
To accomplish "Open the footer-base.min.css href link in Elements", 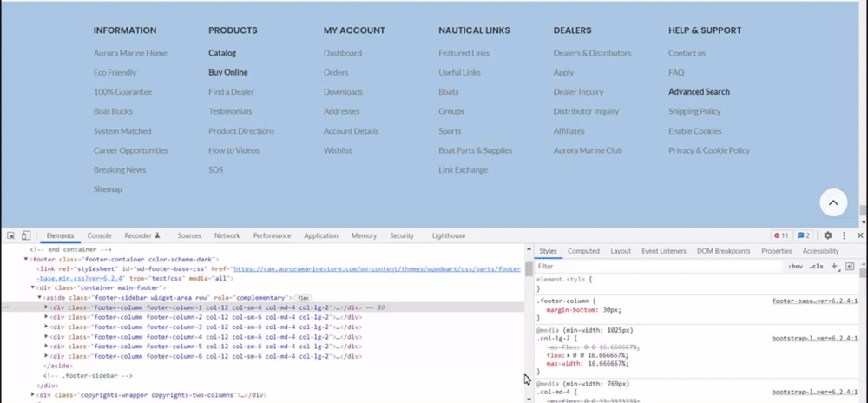I will 377,269.
